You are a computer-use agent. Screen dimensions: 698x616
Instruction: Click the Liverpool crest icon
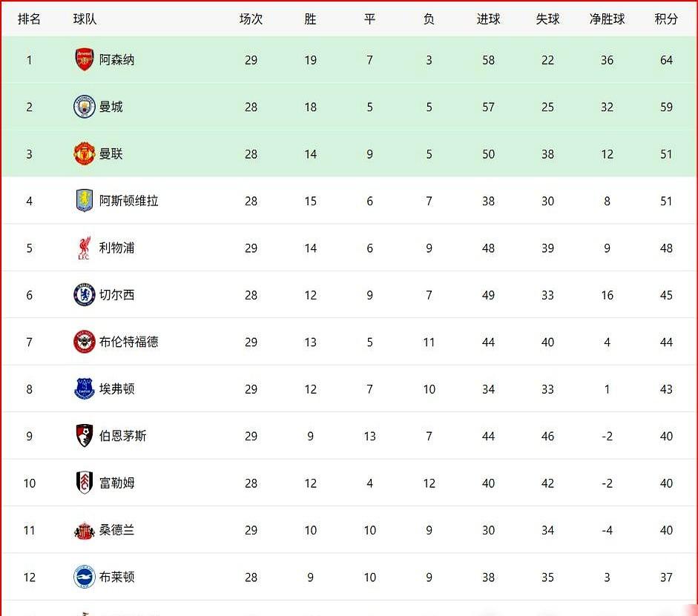pyautogui.click(x=85, y=248)
